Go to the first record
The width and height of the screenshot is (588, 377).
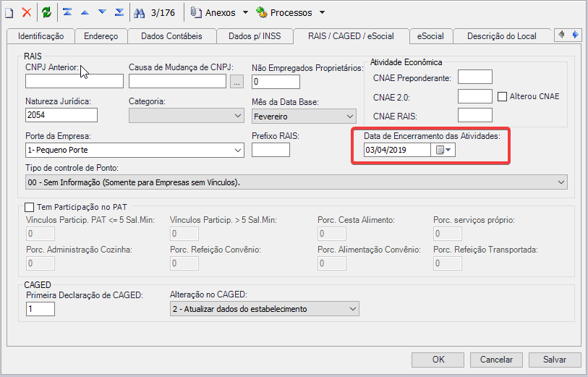pyautogui.click(x=67, y=12)
